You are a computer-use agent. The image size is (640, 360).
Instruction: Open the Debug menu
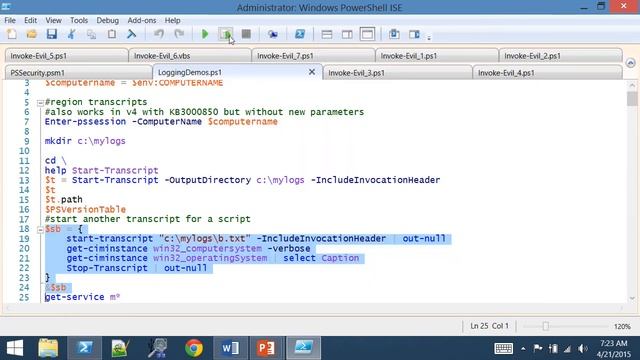click(107, 20)
